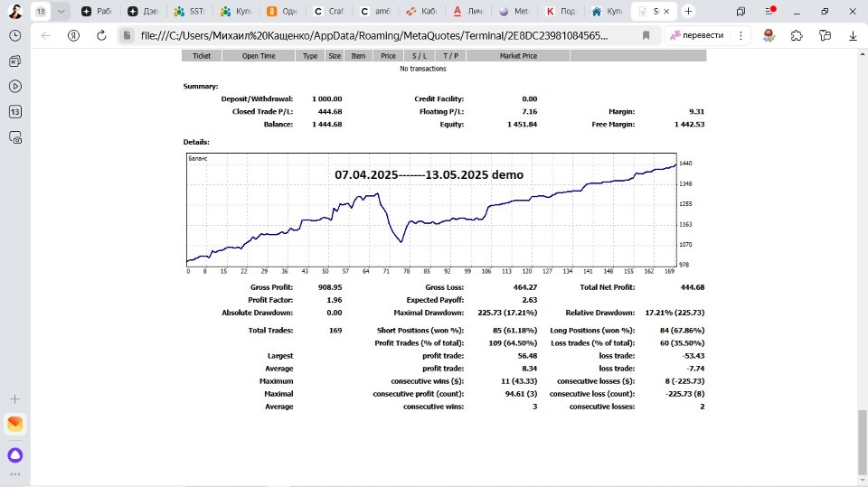Image resolution: width=868 pixels, height=487 pixels.
Task: Select the Balance value 1 444.68
Action: [x=326, y=125]
